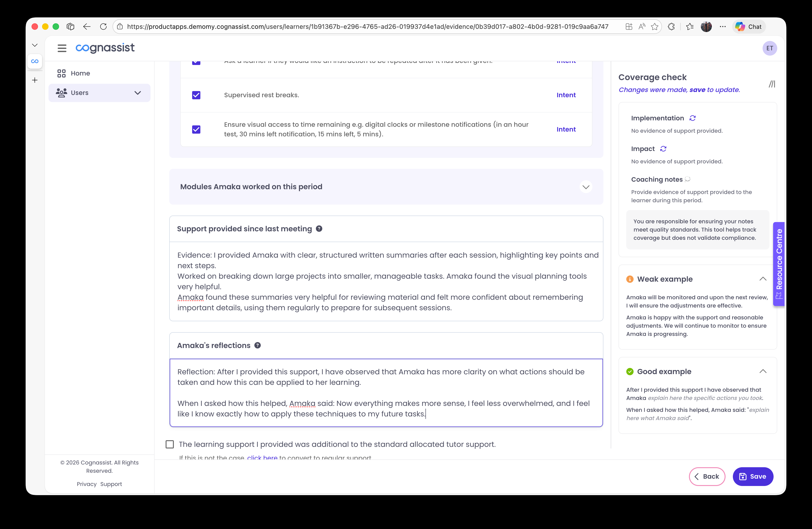
Task: Open the help tooltip next to Amaka's reflections
Action: tap(258, 345)
